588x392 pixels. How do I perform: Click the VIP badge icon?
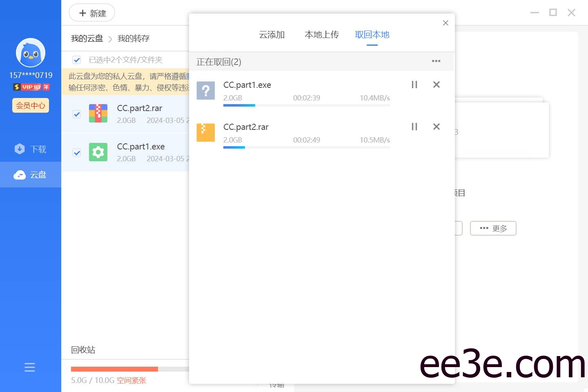pos(31,87)
